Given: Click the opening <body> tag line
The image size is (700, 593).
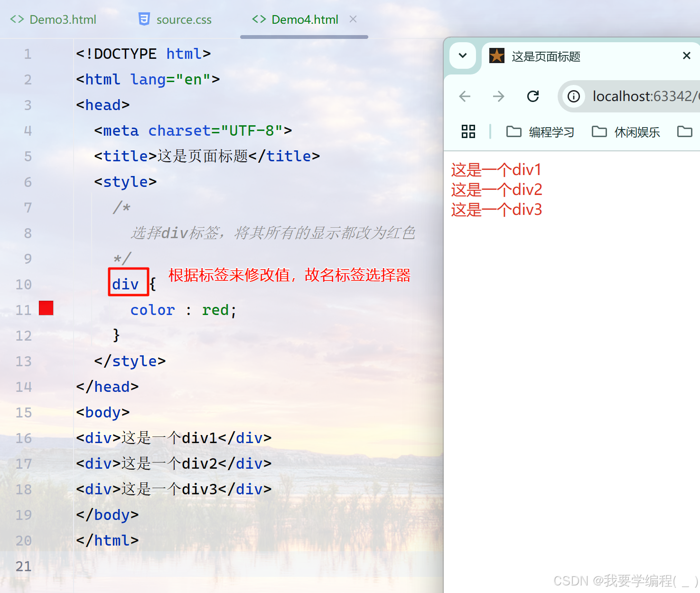Looking at the screenshot, I should pyautogui.click(x=103, y=412).
